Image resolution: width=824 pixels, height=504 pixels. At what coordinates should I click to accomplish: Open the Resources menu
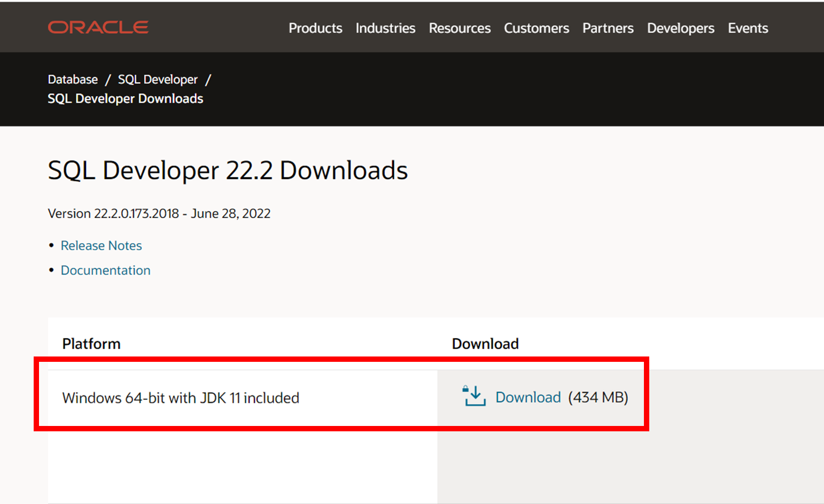pyautogui.click(x=460, y=28)
